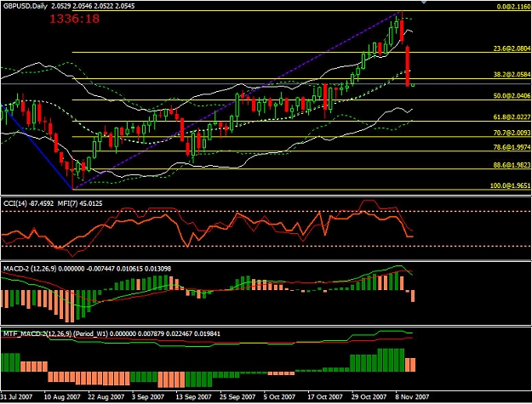
Task: Click the 5 Oct 2007 date label
Action: (x=279, y=396)
